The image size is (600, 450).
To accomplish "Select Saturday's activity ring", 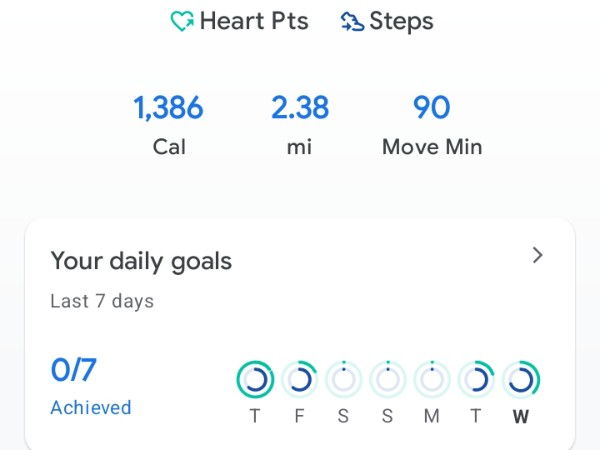I will click(x=343, y=380).
